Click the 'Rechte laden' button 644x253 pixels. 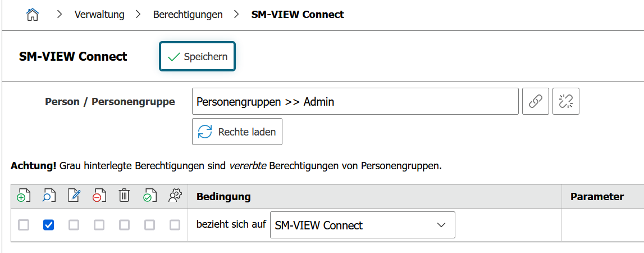(237, 132)
